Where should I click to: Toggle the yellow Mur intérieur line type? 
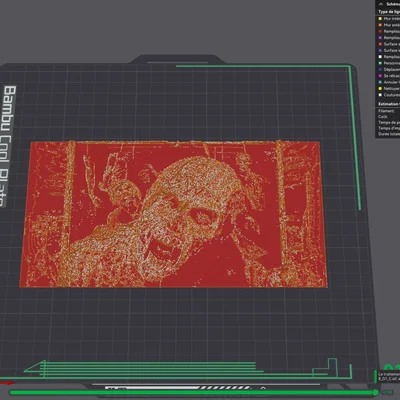[389, 19]
